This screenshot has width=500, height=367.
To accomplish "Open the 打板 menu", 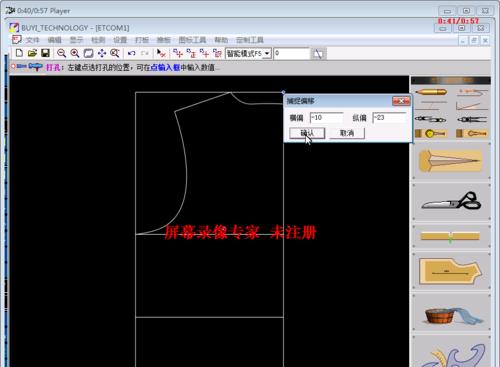I will [142, 40].
